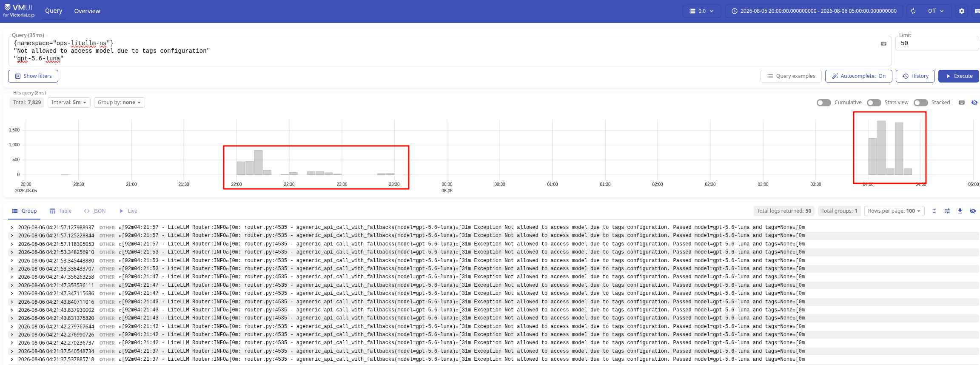Open the Live tailing tab
Screen dimensions: 980x365
(128, 211)
